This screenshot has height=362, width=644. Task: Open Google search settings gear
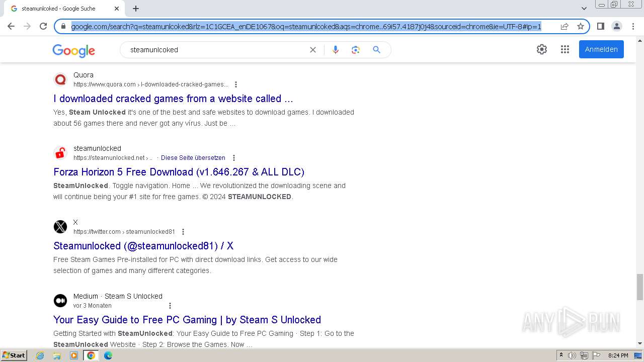click(542, 49)
